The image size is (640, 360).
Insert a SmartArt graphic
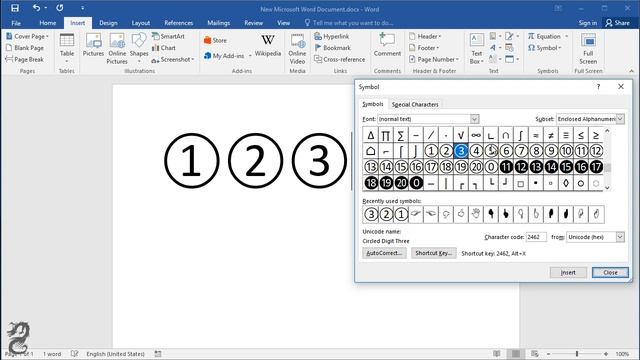click(168, 36)
